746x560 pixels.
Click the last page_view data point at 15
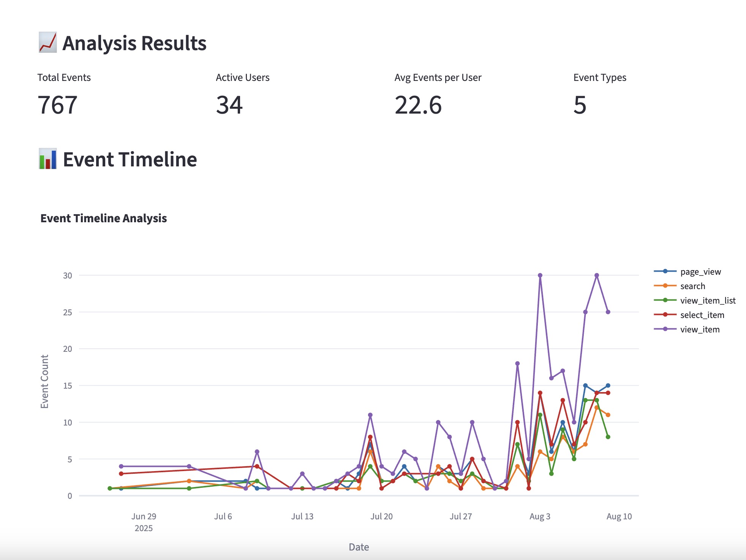point(608,386)
